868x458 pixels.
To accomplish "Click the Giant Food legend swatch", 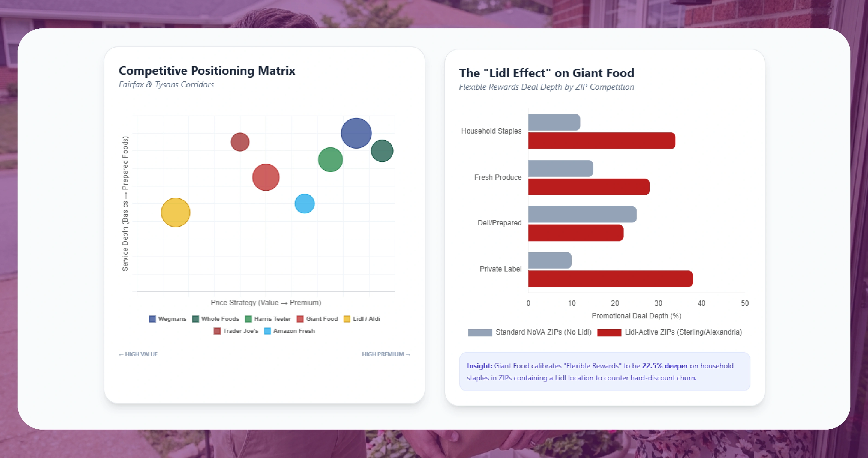I will coord(300,319).
